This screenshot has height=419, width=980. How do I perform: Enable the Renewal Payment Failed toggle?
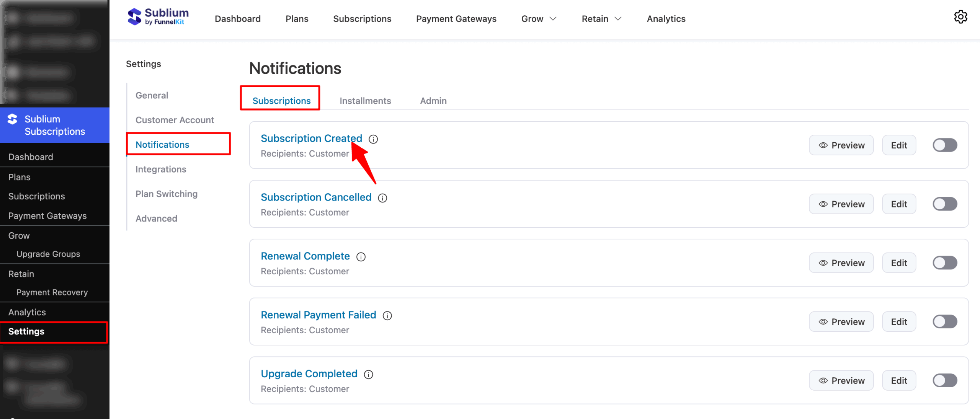pyautogui.click(x=944, y=321)
